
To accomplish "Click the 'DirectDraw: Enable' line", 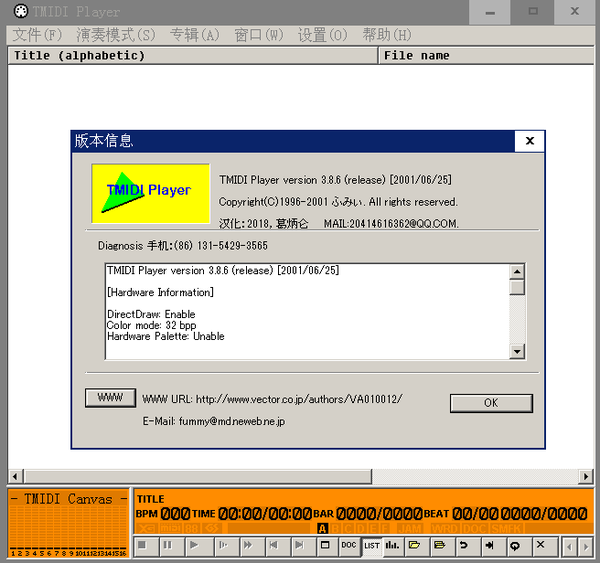I will click(151, 314).
